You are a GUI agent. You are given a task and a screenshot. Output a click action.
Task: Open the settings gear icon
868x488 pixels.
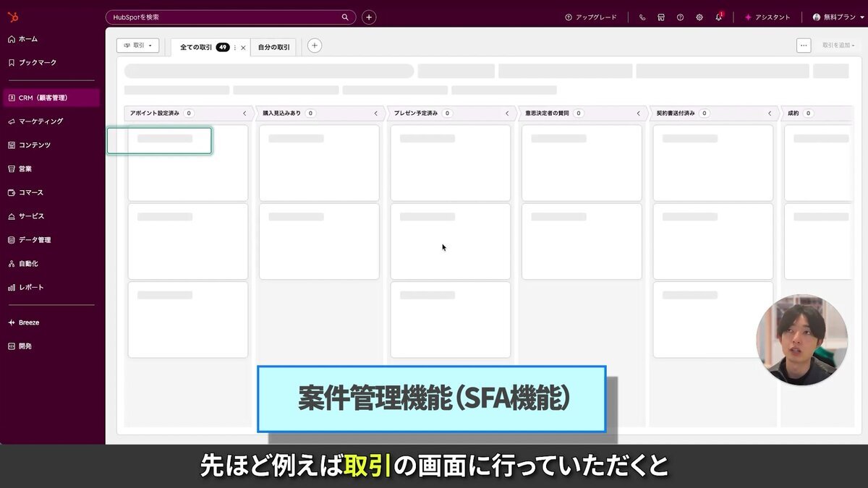pos(699,17)
